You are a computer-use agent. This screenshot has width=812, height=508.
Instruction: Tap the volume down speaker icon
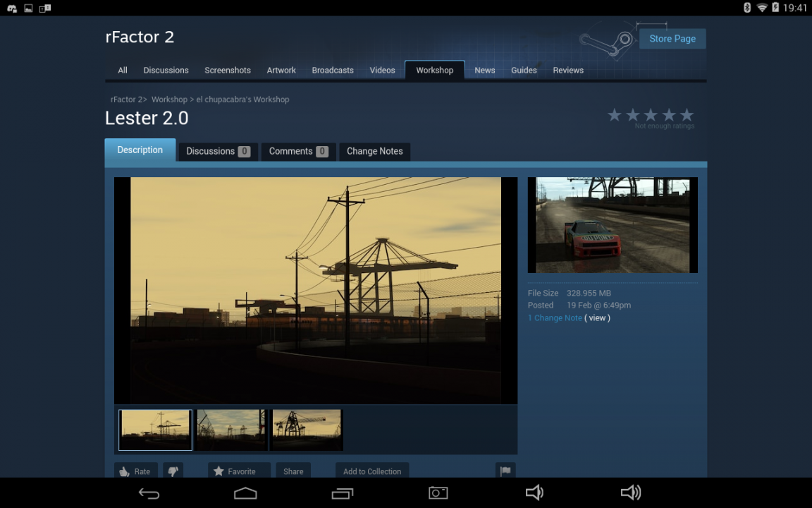click(x=534, y=492)
